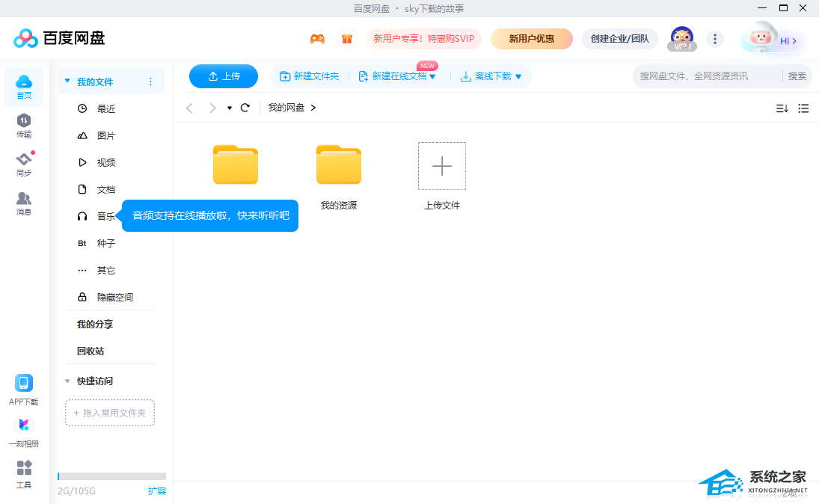The height and width of the screenshot is (504, 819).
Task: Expand the 我的网盘 breadcrumb arrow
Action: pos(313,108)
